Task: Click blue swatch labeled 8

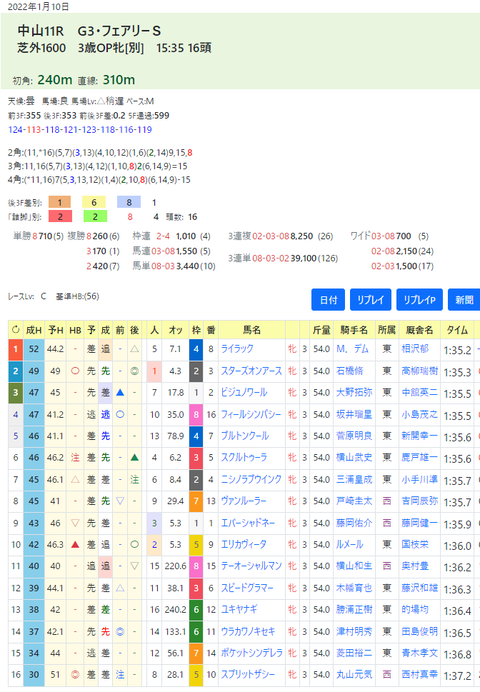Action: (x=129, y=202)
